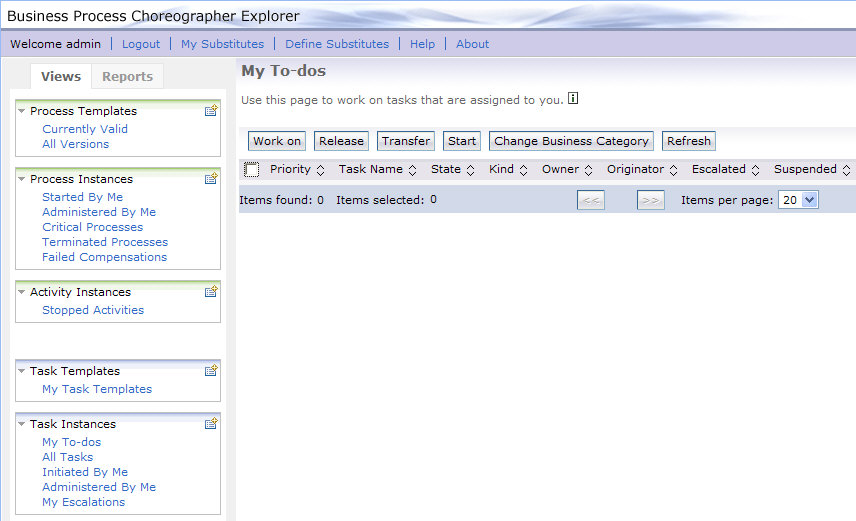Sort by Task Name column arrows
Viewport: 856px width, 521px height.
(412, 170)
